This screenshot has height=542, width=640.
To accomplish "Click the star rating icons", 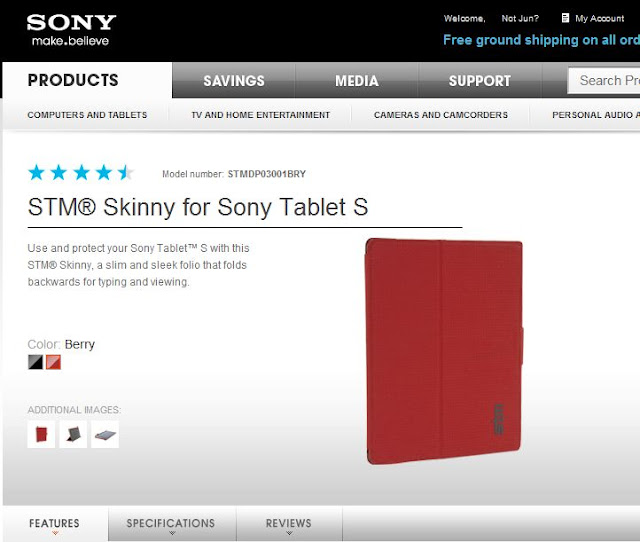I will click(80, 173).
